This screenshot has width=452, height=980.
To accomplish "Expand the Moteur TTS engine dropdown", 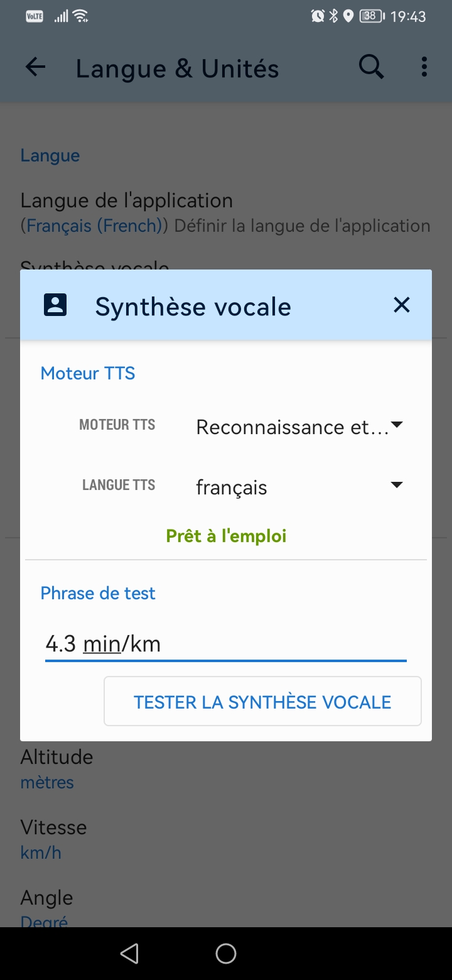I will (298, 427).
